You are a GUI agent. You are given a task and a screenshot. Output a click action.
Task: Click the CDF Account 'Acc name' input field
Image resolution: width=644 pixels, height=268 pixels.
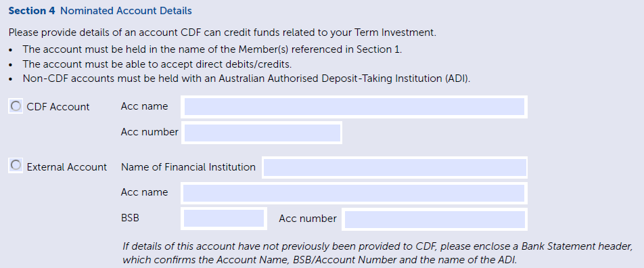click(x=354, y=107)
